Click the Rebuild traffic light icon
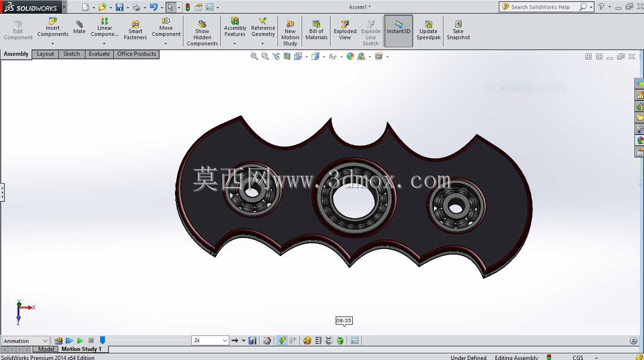 coord(188,7)
